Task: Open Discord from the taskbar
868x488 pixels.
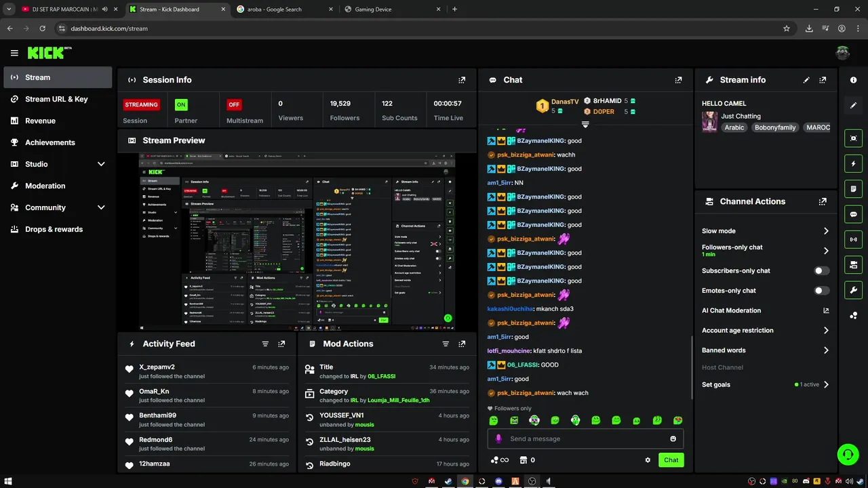Action: [x=498, y=481]
